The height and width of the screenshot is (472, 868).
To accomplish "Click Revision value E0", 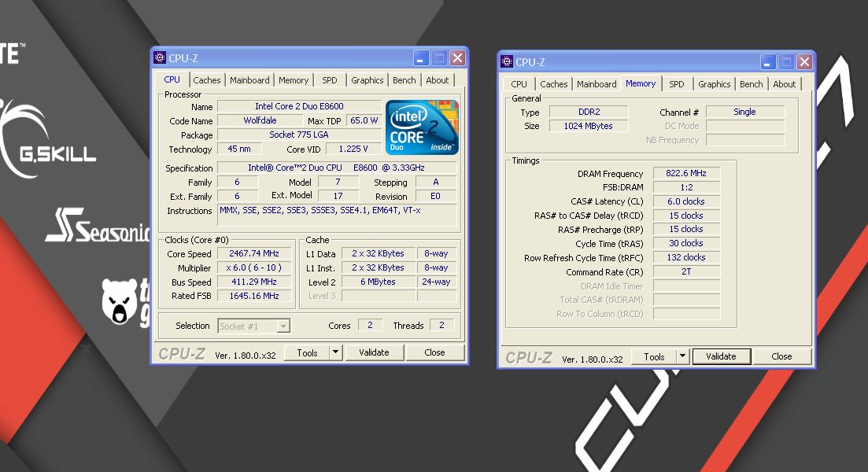I will (x=436, y=196).
